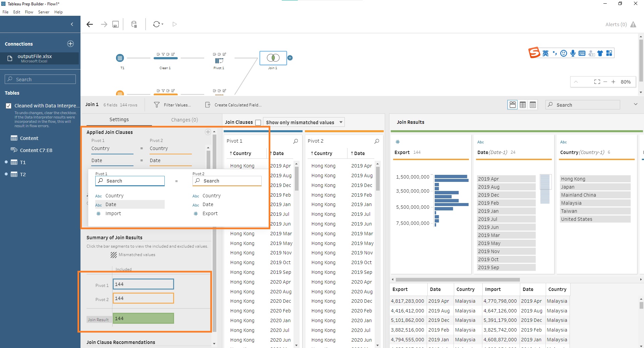Viewport: 644px width, 348px height.
Task: Select the Pivot 1 step node
Action: 219,60
